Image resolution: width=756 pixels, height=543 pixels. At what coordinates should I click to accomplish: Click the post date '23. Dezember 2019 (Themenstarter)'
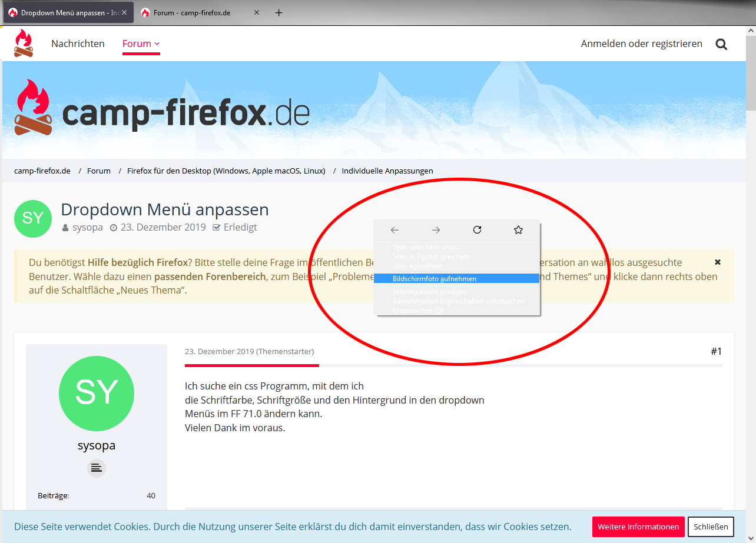tap(250, 351)
